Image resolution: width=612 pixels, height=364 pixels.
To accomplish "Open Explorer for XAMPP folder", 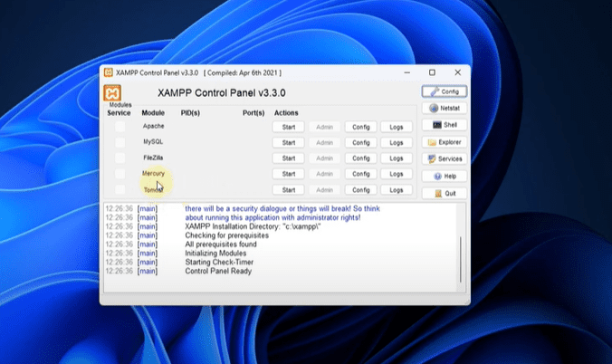I will (445, 142).
